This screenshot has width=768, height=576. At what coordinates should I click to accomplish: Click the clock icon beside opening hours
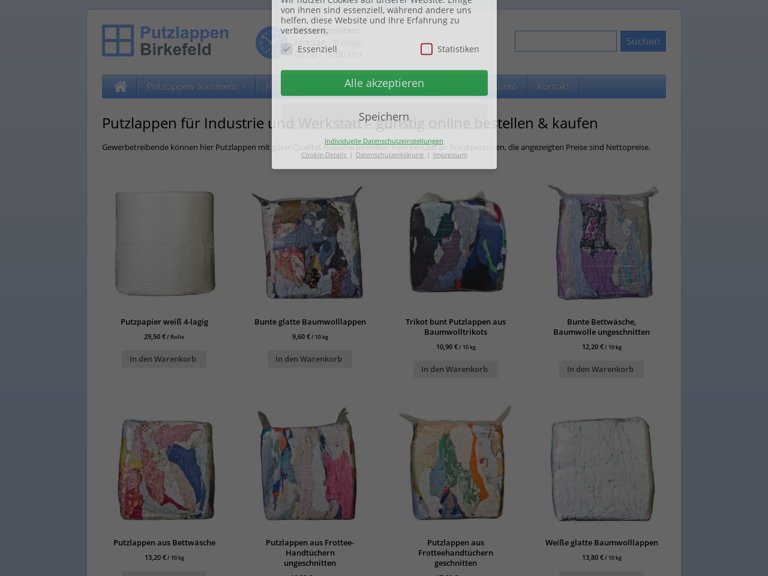tap(264, 43)
